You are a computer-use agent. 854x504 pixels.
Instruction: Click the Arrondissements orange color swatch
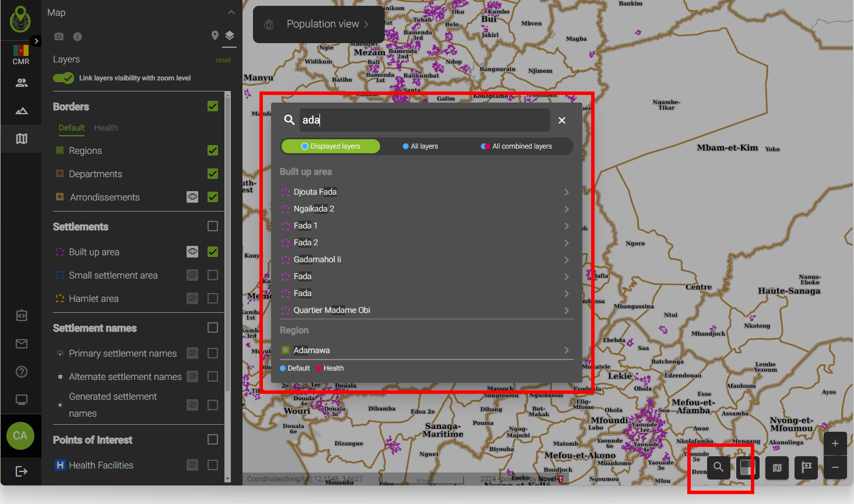59,197
